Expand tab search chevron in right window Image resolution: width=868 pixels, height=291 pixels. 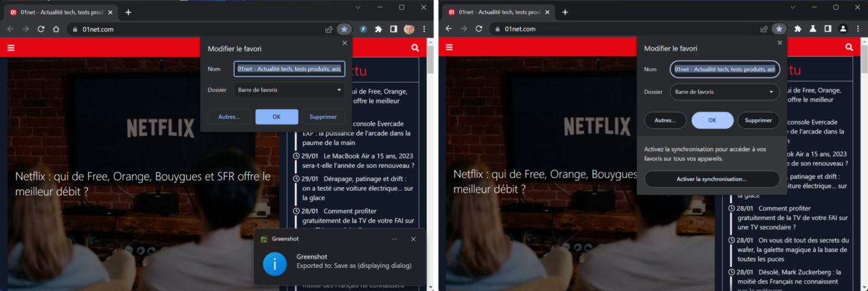(792, 7)
